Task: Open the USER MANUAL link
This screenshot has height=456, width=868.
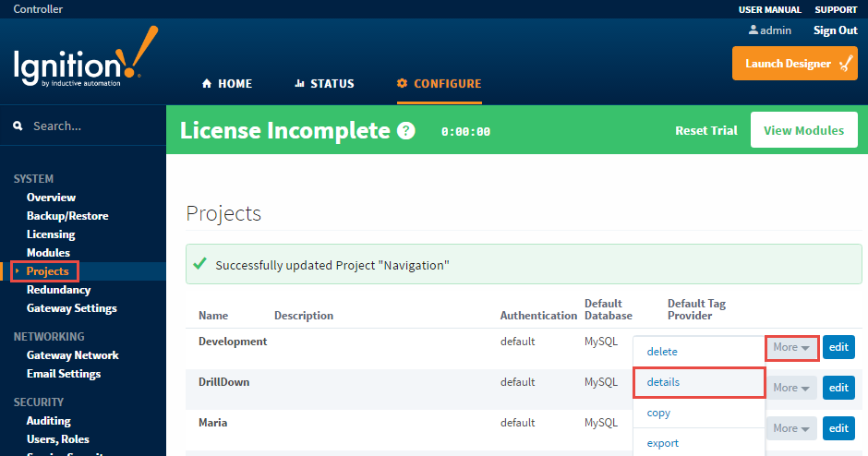Action: [769, 9]
